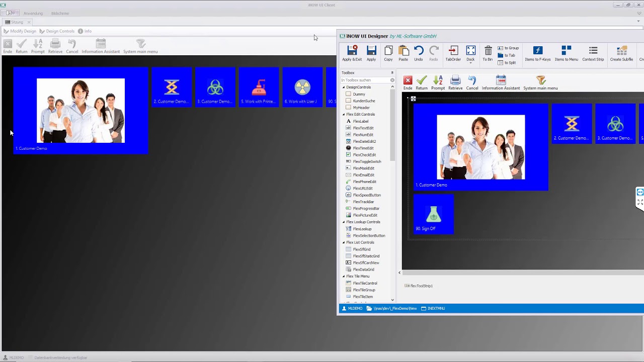The image size is (644, 362).
Task: Open the Bildschirme menu in UI Client
Action: pyautogui.click(x=60, y=13)
